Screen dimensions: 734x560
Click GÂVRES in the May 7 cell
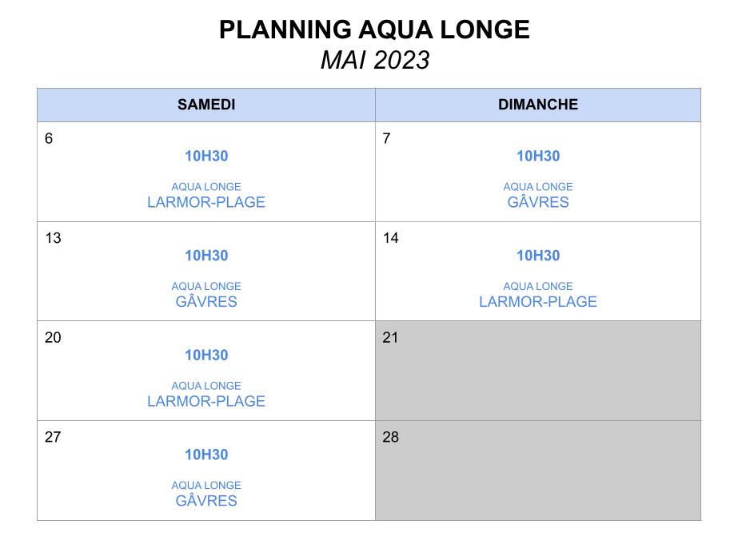(x=538, y=201)
